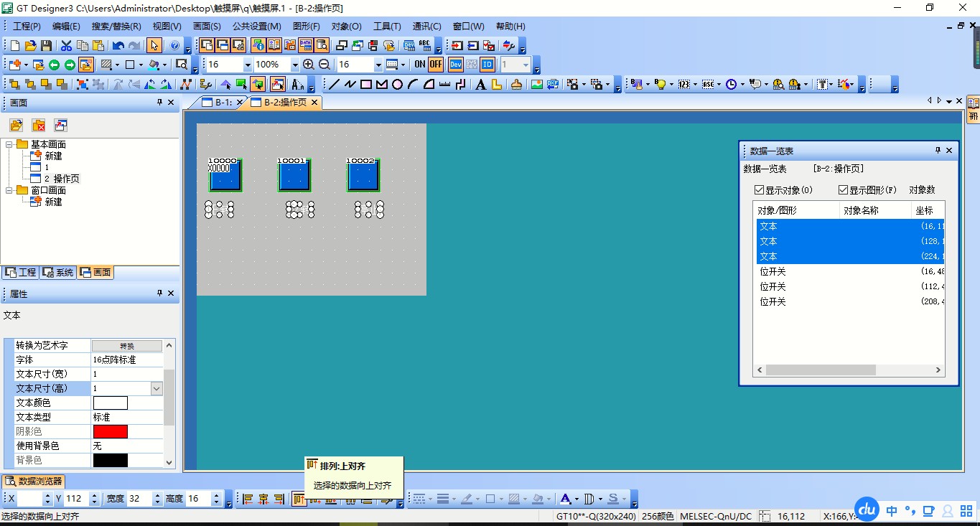
Task: Select the Circle drawing tool
Action: 397,84
